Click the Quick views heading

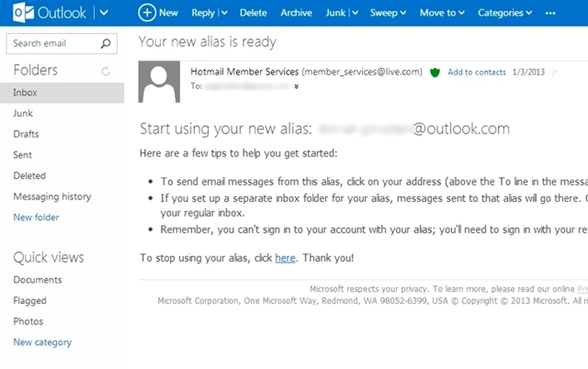pyautogui.click(x=49, y=257)
